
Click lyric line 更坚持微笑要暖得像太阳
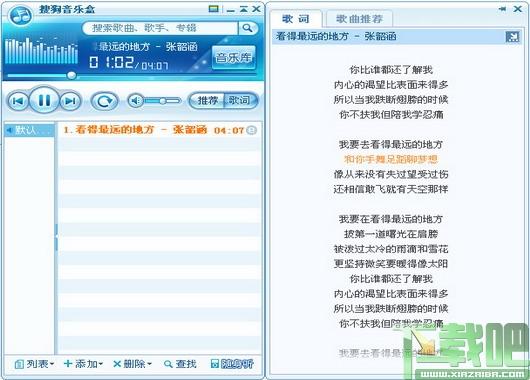[x=391, y=264]
